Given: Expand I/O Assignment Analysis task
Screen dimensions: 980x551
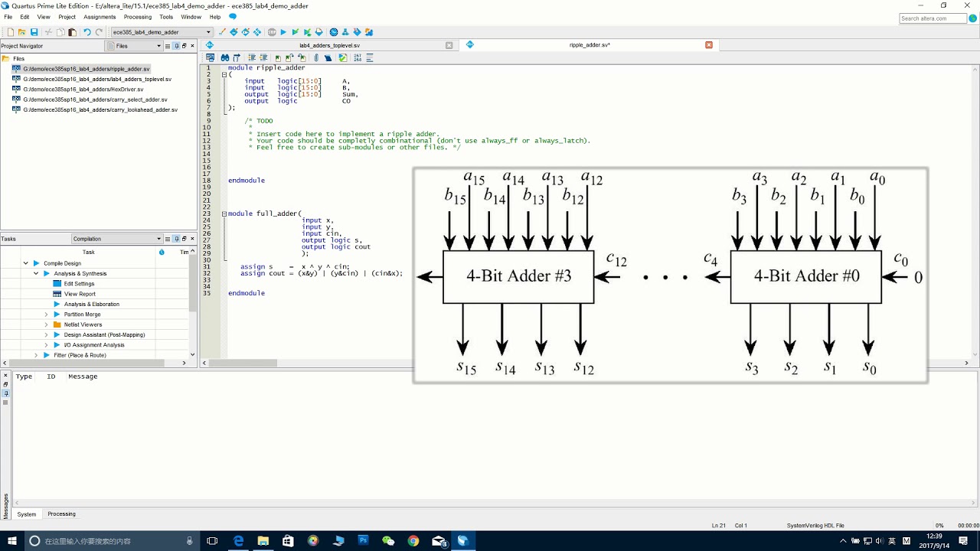Looking at the screenshot, I should click(x=46, y=345).
